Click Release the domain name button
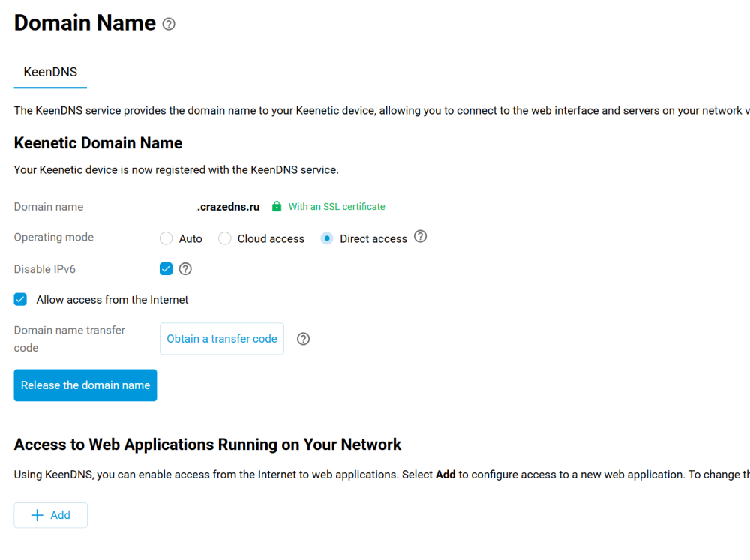 [x=85, y=385]
